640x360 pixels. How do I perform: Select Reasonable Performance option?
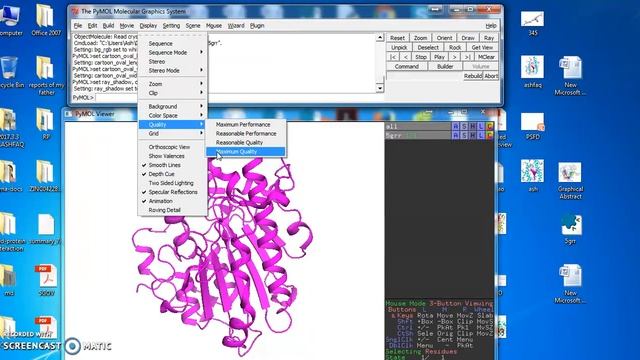point(245,133)
